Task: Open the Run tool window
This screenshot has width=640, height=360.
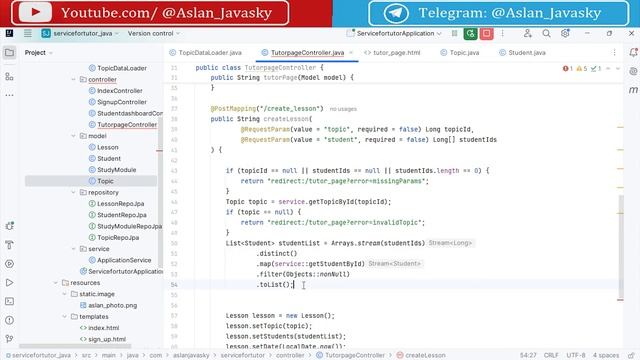Action: 9,282
